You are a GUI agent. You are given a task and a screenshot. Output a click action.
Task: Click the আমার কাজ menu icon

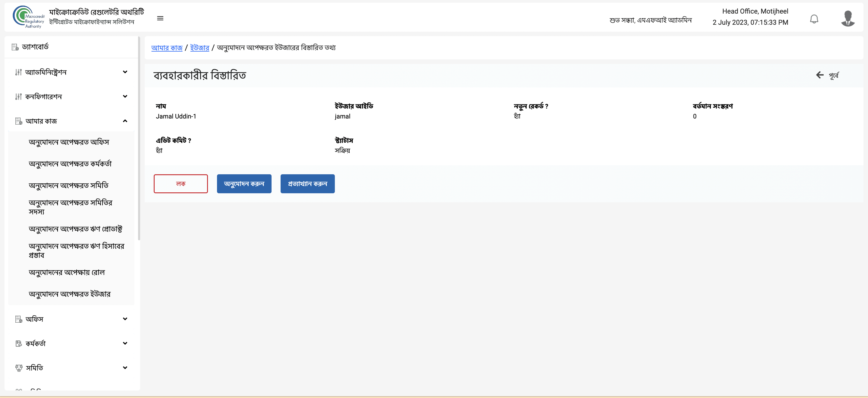pyautogui.click(x=19, y=121)
